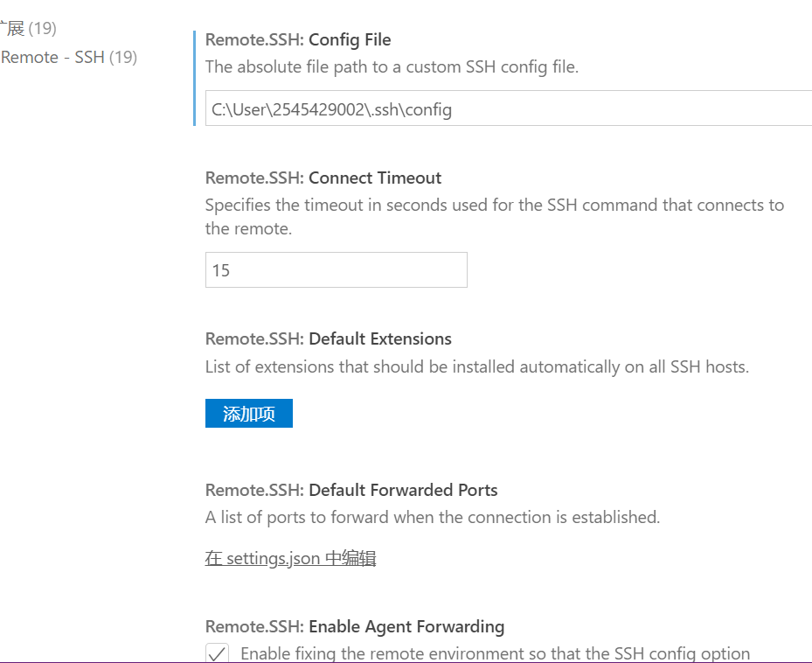Click the 'A list of ports to forward' description
This screenshot has width=812, height=663.
coord(433,517)
